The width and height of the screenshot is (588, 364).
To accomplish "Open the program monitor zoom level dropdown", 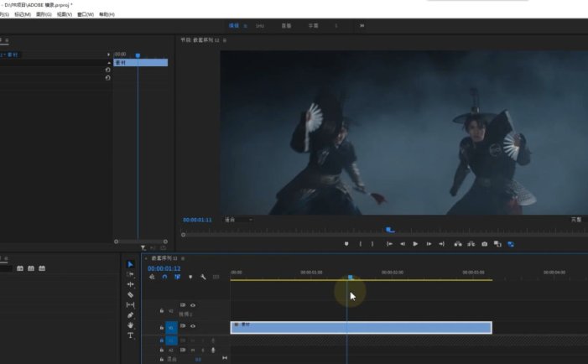I will 238,220.
